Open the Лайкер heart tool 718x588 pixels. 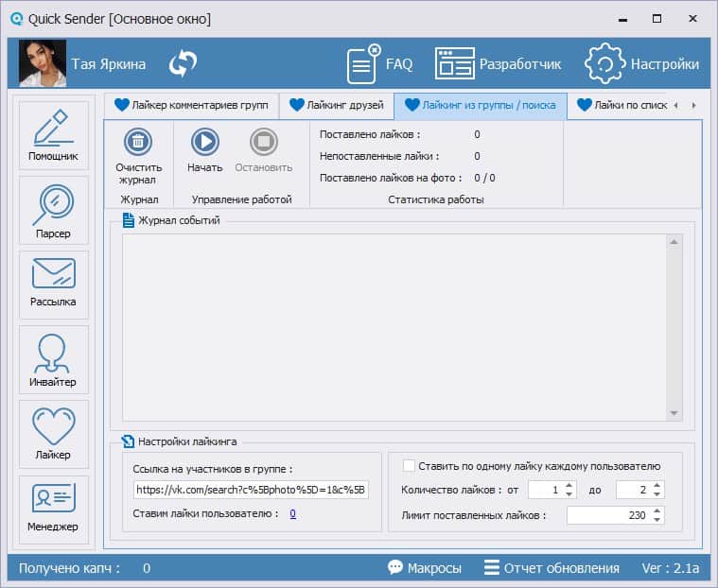pyautogui.click(x=54, y=434)
